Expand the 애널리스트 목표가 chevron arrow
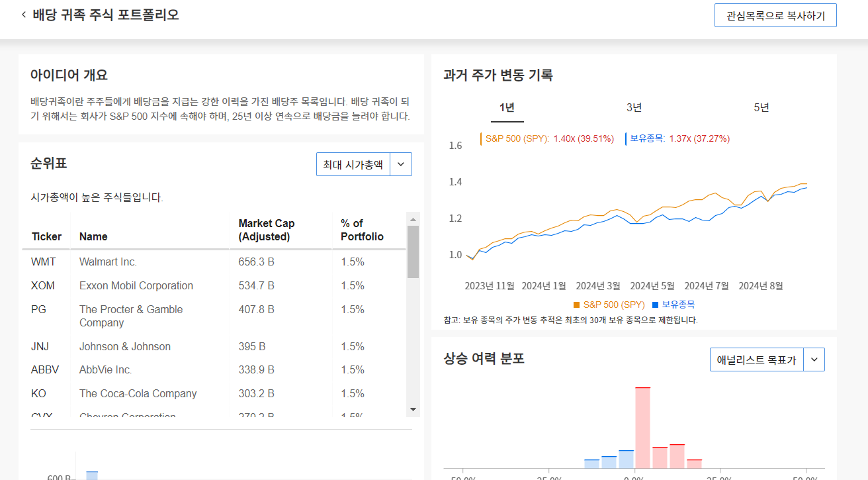The width and height of the screenshot is (868, 480). [x=814, y=360]
